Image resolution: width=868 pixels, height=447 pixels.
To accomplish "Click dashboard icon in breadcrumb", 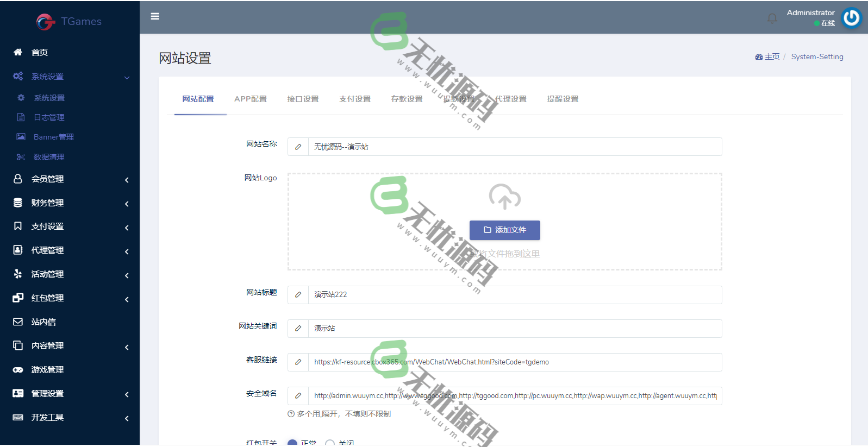I will point(759,56).
